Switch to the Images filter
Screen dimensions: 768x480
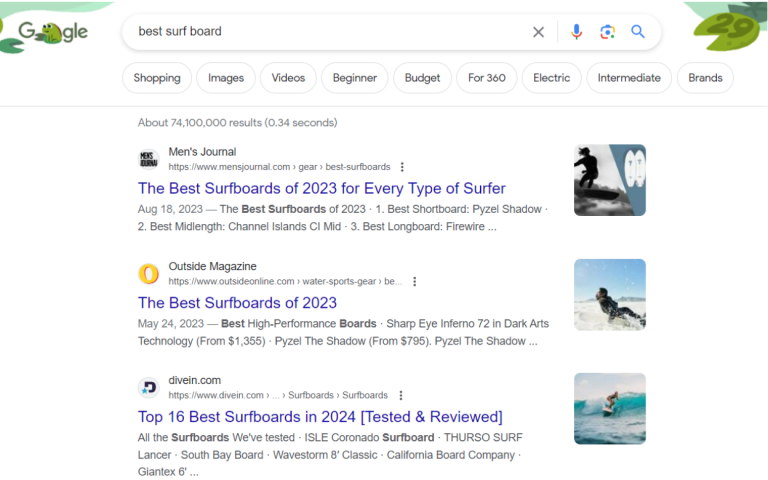pos(226,78)
